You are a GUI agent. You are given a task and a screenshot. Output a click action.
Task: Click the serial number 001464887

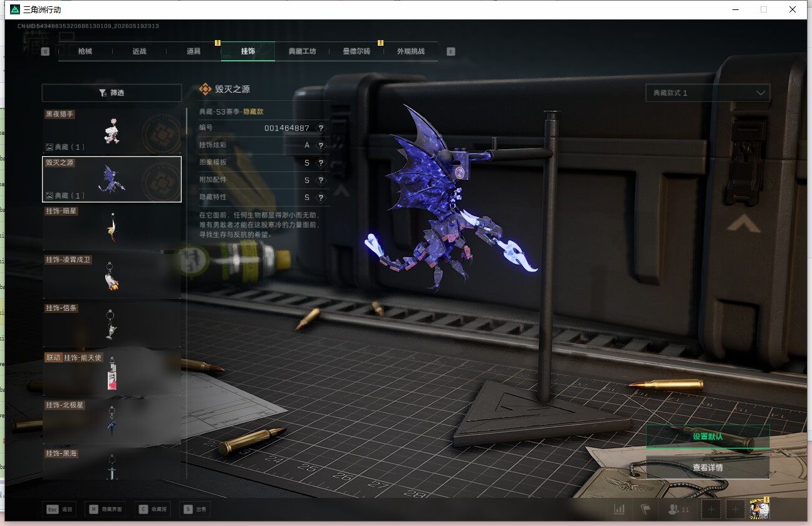287,128
